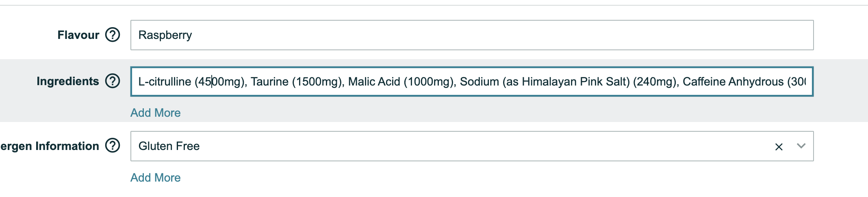This screenshot has width=868, height=197.
Task: Click the Flavour field label
Action: pos(78,35)
